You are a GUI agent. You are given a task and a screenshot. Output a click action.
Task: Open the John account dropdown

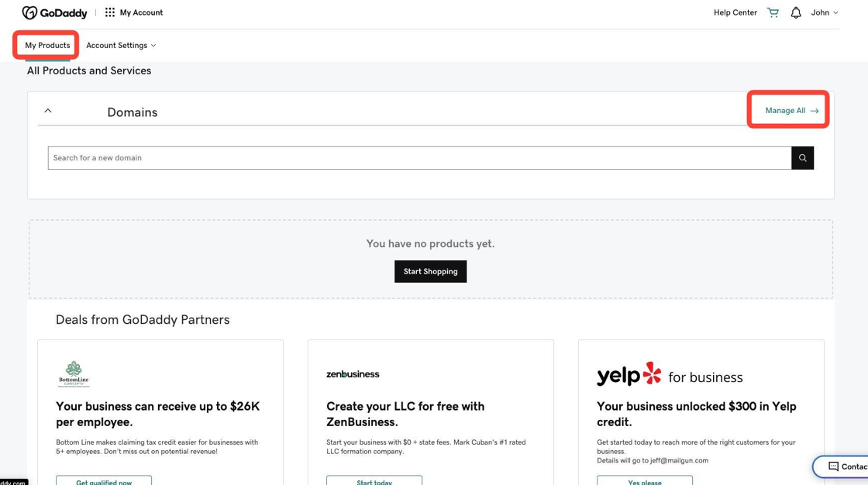pos(825,12)
